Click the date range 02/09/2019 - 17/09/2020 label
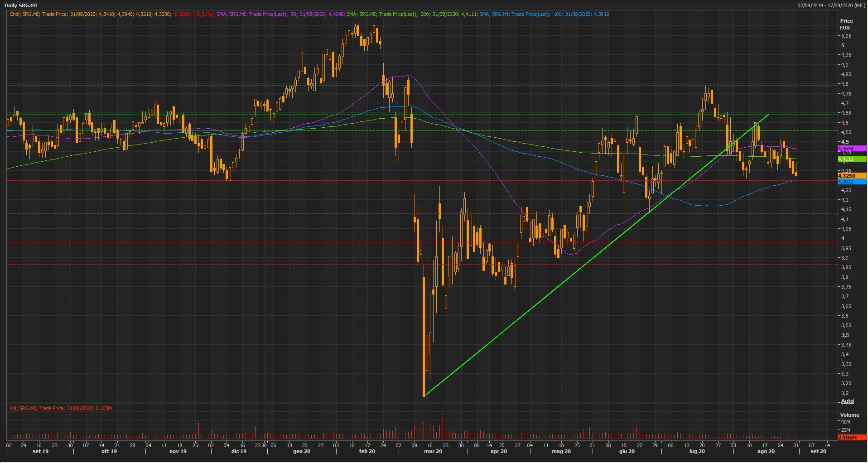Viewport: 868px width, 463px height. 831,5
